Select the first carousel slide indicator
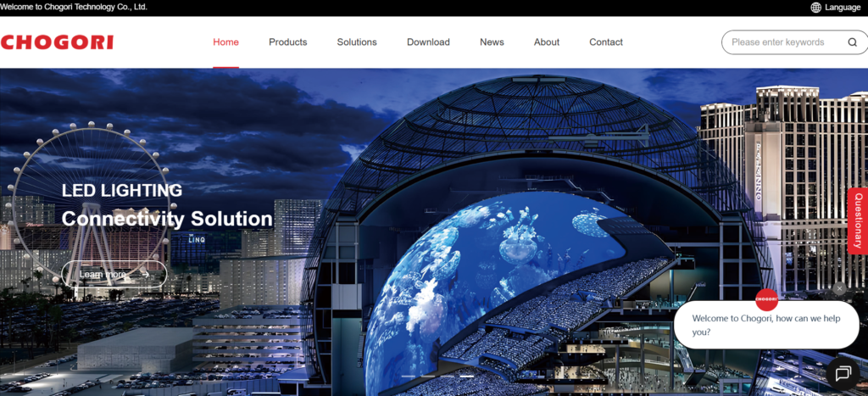Viewport: 868px width, 396px height. tap(408, 376)
